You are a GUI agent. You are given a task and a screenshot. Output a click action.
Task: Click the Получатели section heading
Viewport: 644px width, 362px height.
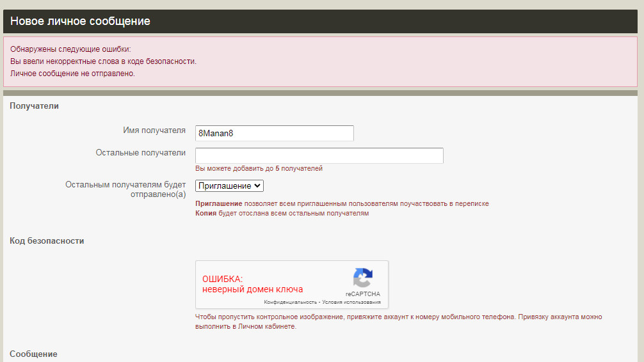[34, 106]
